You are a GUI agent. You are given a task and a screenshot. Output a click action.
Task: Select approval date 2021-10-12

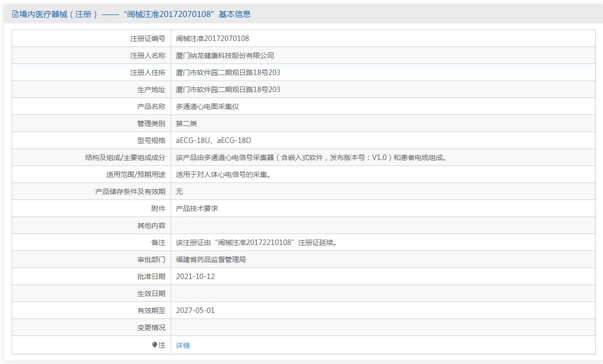195,276
